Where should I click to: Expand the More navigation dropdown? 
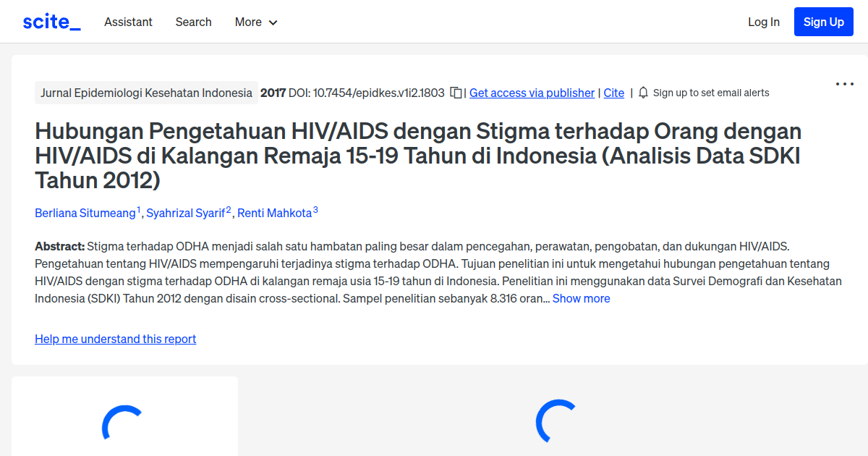coord(255,22)
